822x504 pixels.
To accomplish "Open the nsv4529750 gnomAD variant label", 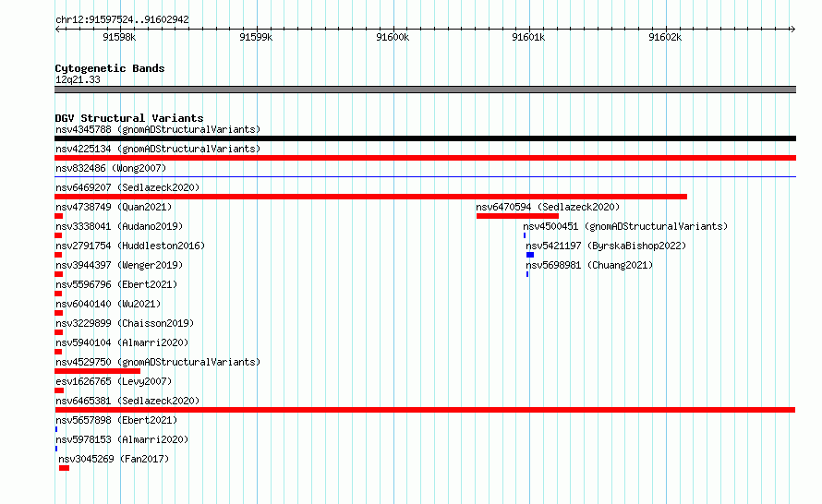I will (x=158, y=362).
